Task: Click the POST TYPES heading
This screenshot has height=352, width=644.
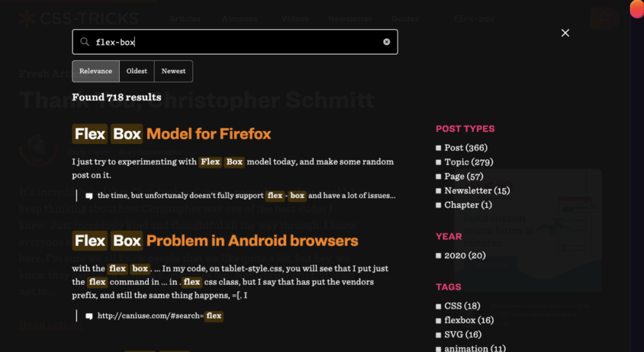Action: click(465, 129)
